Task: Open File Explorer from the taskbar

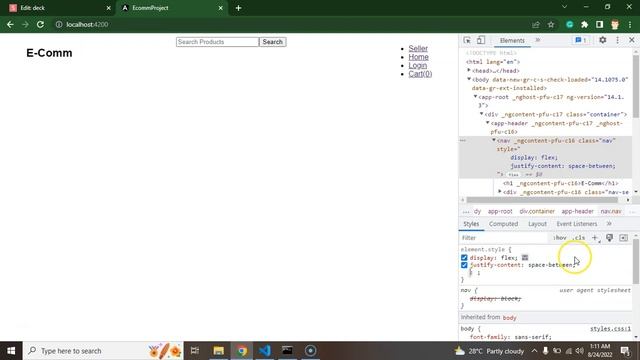Action: (x=218, y=351)
